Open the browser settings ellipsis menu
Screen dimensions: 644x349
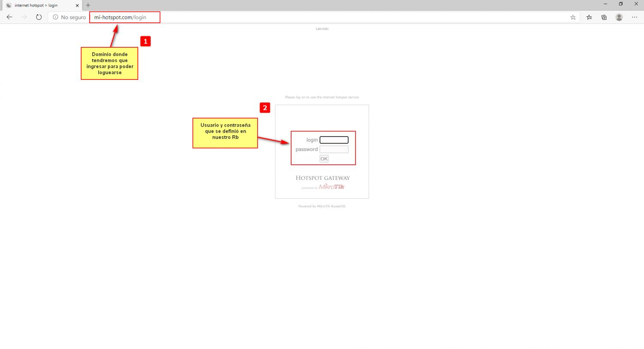pos(635,17)
